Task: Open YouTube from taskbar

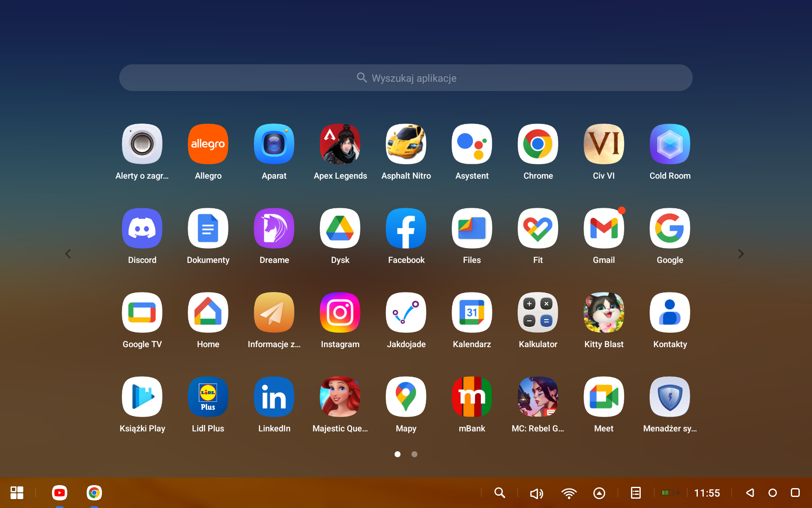Action: click(60, 493)
